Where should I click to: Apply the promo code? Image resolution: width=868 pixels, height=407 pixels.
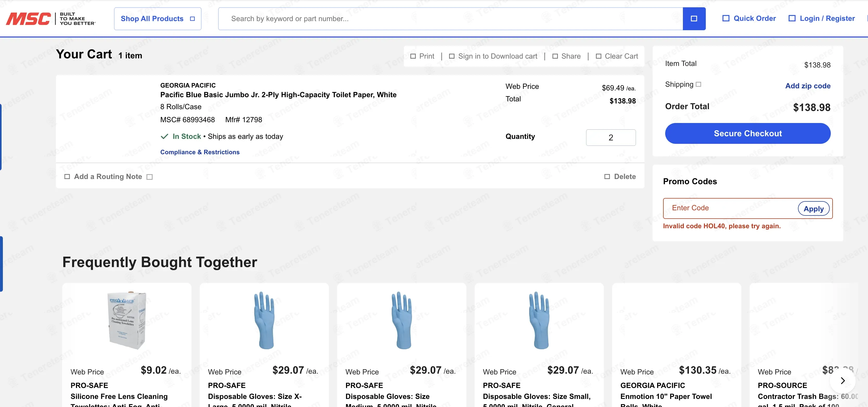tap(813, 209)
